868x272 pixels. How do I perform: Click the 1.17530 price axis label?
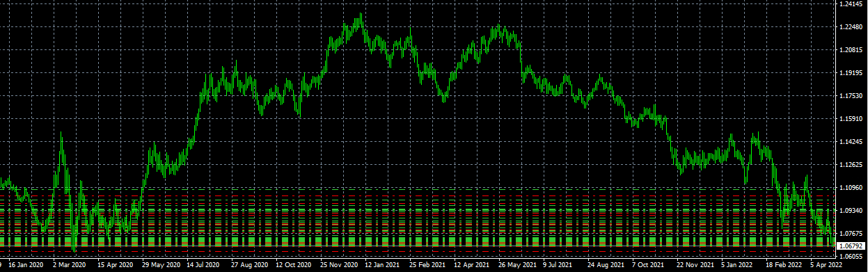[851, 96]
